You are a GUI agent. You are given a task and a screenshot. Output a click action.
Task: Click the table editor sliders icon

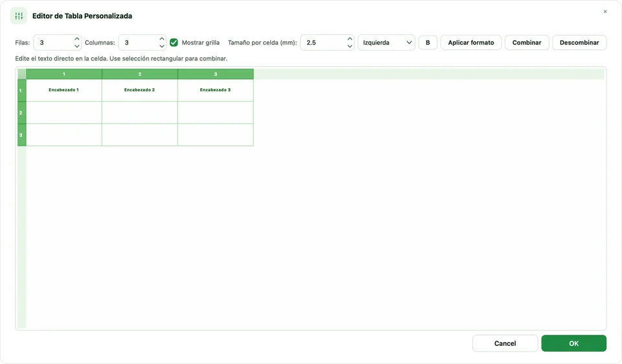tap(19, 16)
